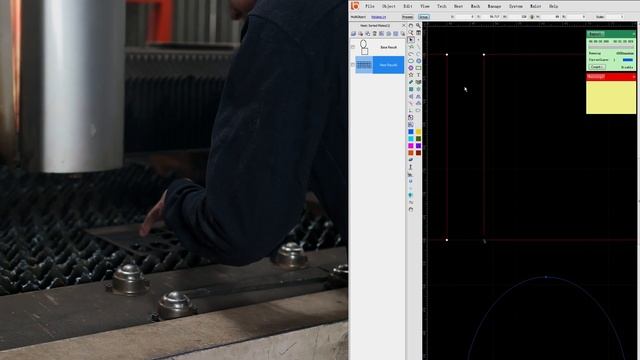Screen dimensions: 640x360
Task: Select the star shape tool
Action: [411, 75]
